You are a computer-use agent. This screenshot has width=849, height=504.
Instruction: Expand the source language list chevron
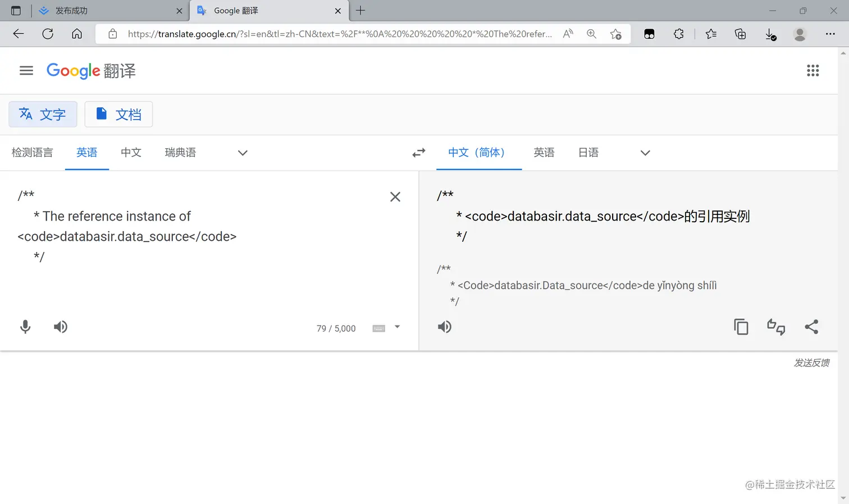(x=243, y=153)
